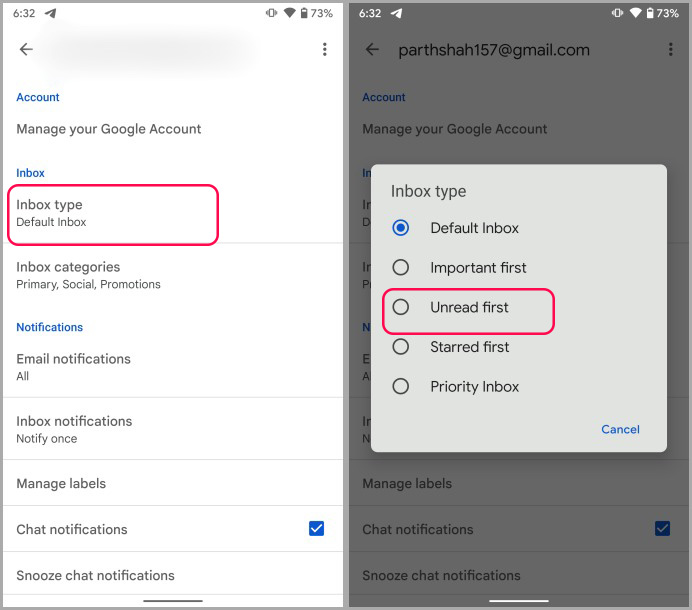Tap the Wi-Fi status icon on left screen
The width and height of the screenshot is (692, 610).
click(x=290, y=13)
